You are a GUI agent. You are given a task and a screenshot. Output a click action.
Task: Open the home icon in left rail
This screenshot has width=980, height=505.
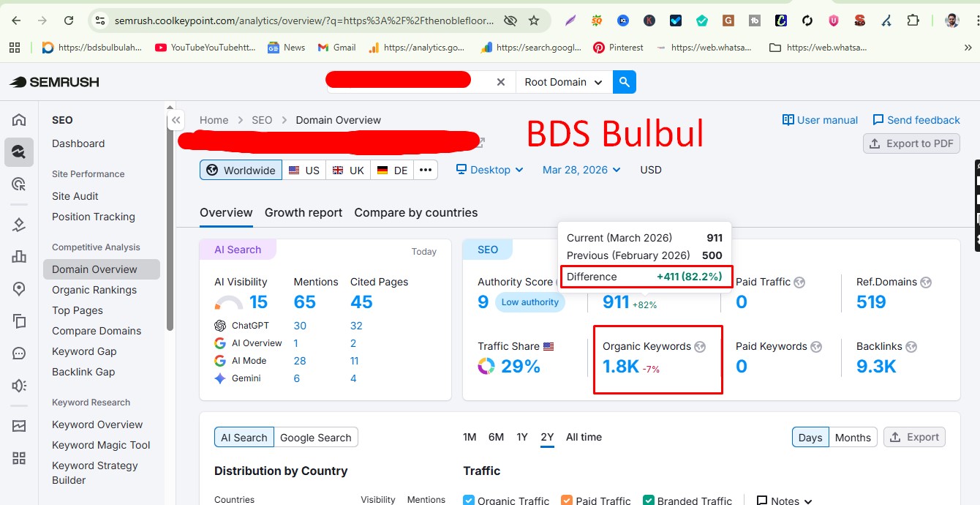(19, 120)
